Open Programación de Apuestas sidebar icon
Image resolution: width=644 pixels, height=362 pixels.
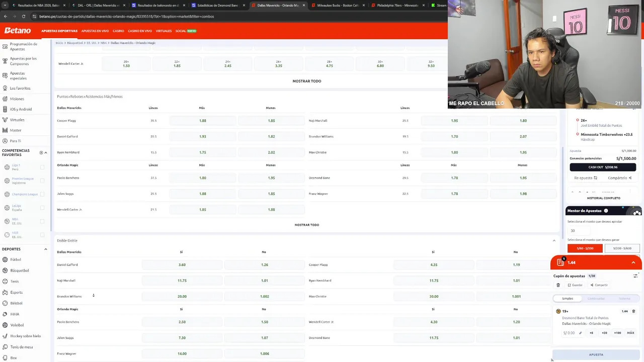click(x=5, y=46)
